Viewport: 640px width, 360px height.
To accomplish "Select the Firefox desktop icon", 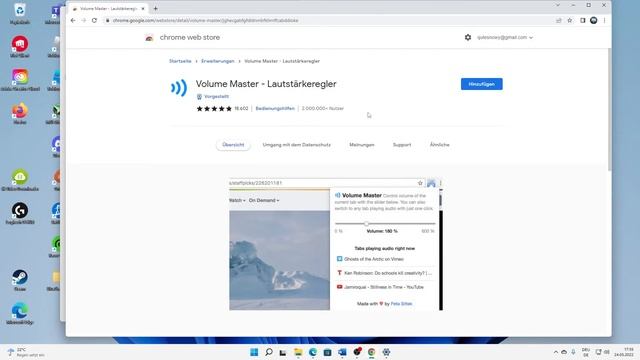I will pyautogui.click(x=20, y=113).
